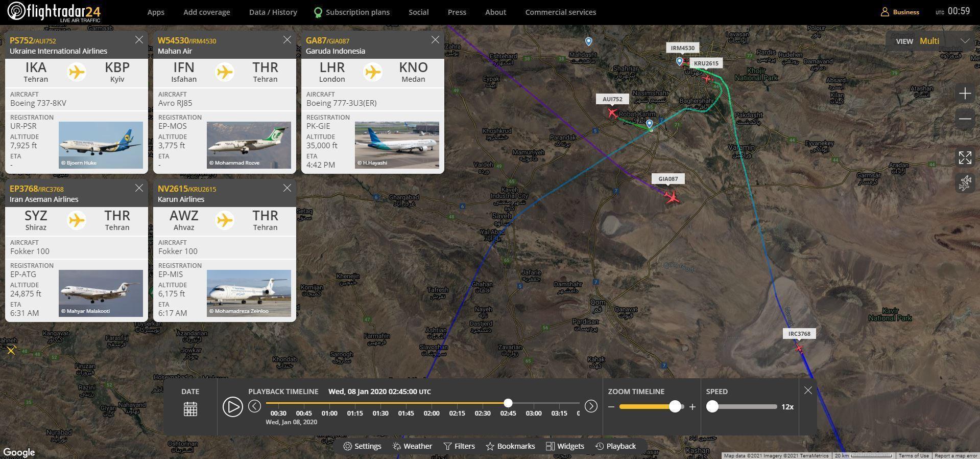Click the NV2615 flight number link
Screen dimensions: 980x459
click(172, 189)
